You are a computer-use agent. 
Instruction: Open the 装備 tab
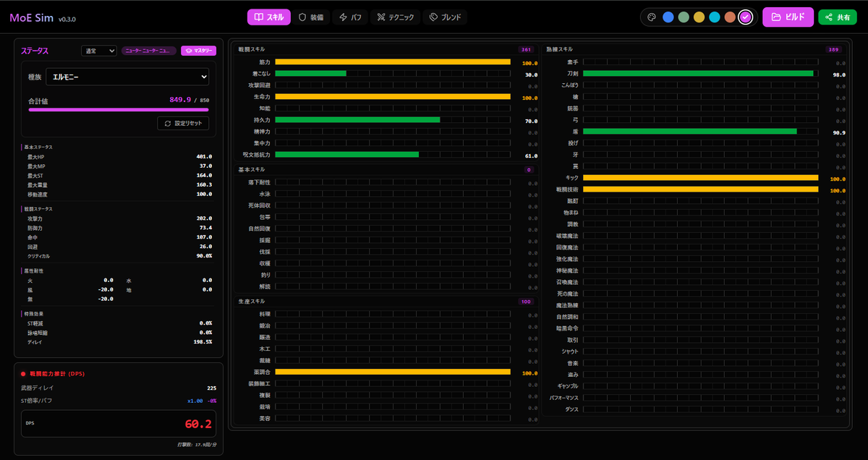click(x=312, y=17)
